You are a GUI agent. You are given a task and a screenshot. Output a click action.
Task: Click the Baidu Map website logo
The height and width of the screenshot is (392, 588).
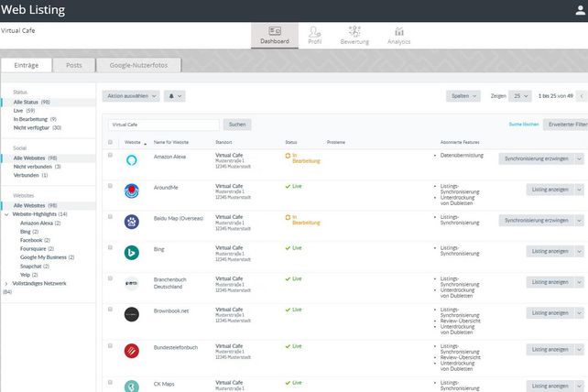[131, 221]
